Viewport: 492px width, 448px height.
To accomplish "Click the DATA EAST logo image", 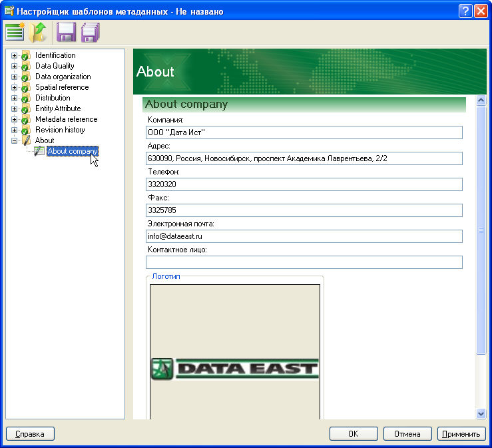I will pos(235,369).
